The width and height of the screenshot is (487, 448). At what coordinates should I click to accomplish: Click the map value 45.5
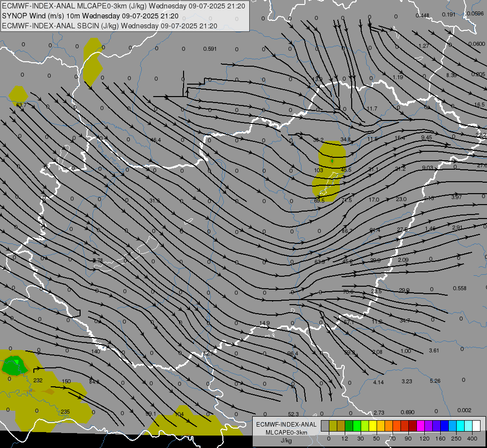346,169
